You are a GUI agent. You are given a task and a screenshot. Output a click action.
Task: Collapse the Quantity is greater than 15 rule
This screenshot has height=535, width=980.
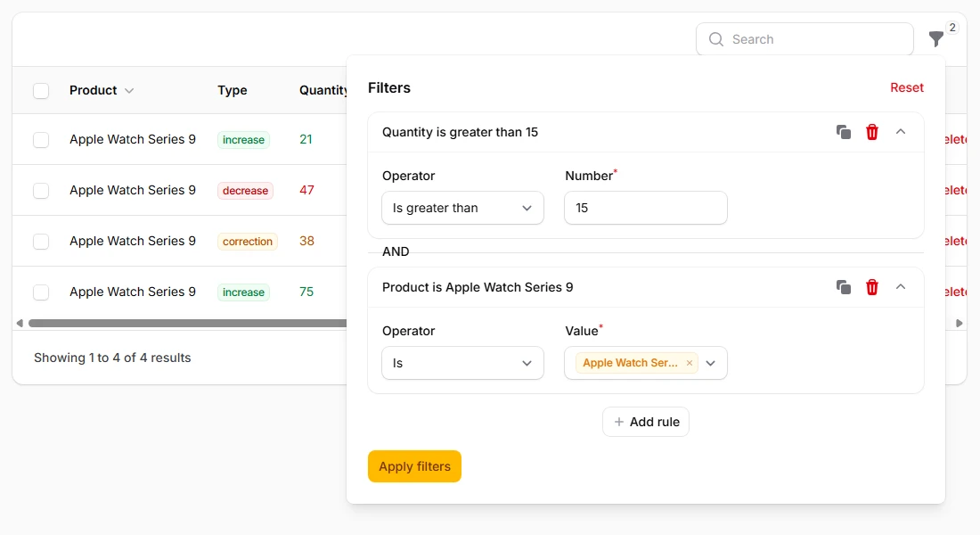coord(901,131)
